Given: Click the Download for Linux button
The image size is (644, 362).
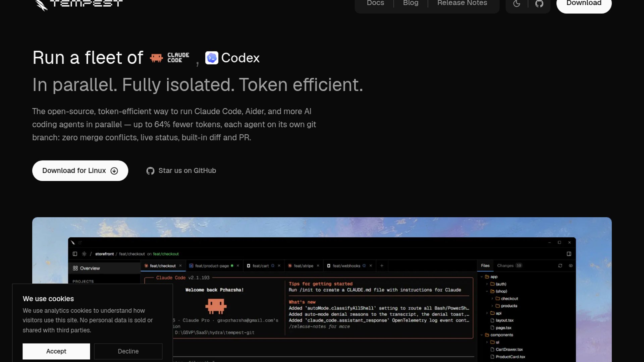Looking at the screenshot, I should (x=80, y=171).
